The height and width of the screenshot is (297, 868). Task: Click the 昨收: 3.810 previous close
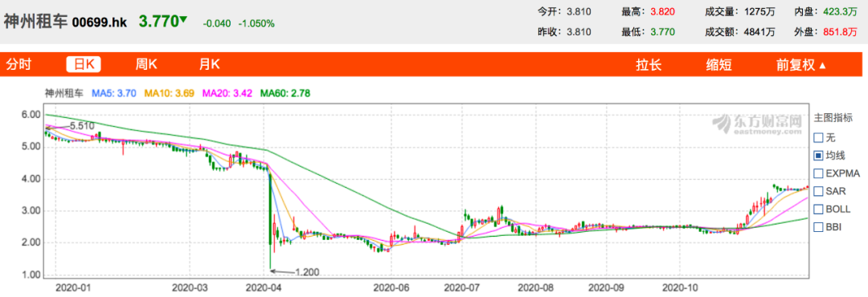[565, 32]
